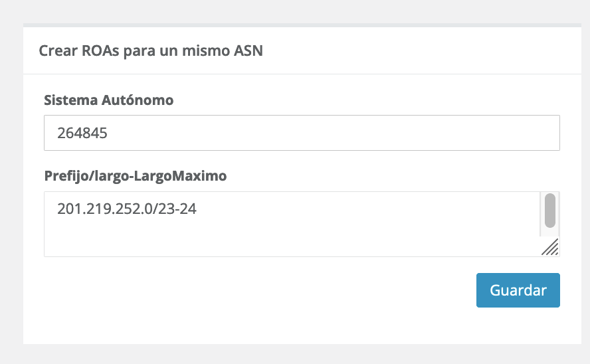Place cursor on the 264845 ASN value
Screen dimensions: 590x364
(x=82, y=133)
